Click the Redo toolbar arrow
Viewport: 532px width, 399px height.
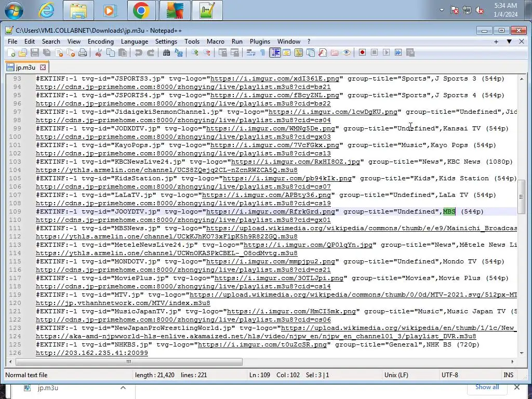151,53
